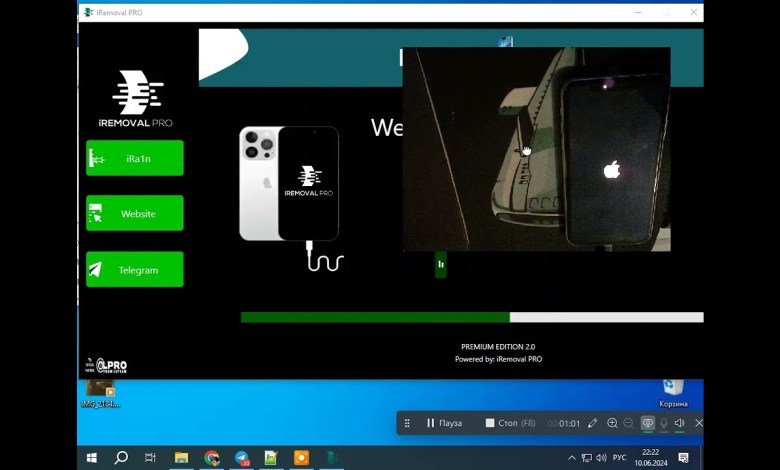
Task: Switch input language РУС indicator
Action: 619,458
